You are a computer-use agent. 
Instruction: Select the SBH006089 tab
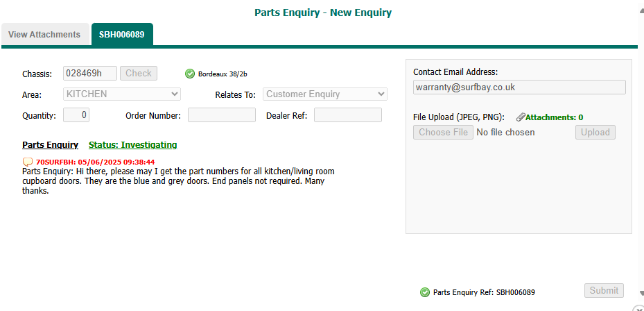pos(121,34)
